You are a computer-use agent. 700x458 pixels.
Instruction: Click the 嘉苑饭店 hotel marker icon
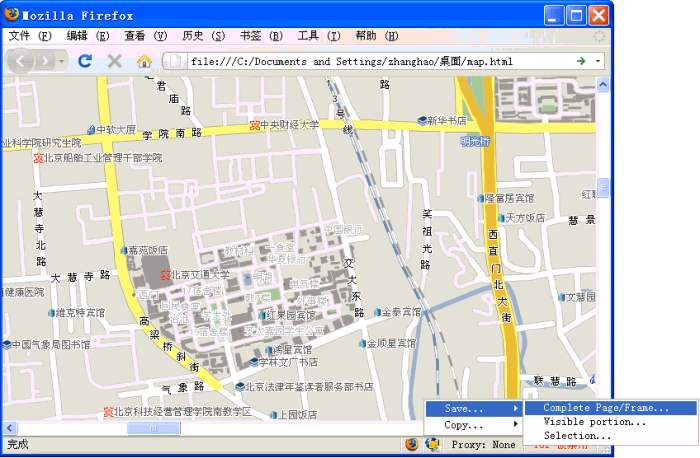point(124,250)
